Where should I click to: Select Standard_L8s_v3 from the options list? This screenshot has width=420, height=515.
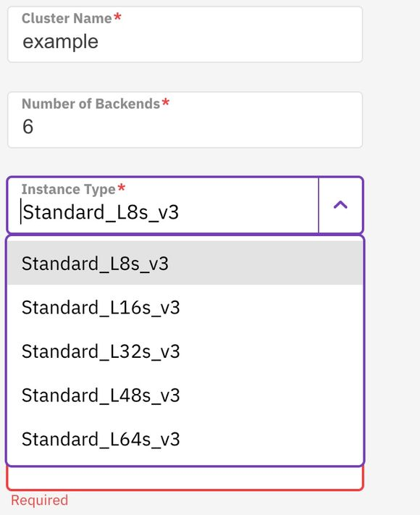tap(185, 263)
